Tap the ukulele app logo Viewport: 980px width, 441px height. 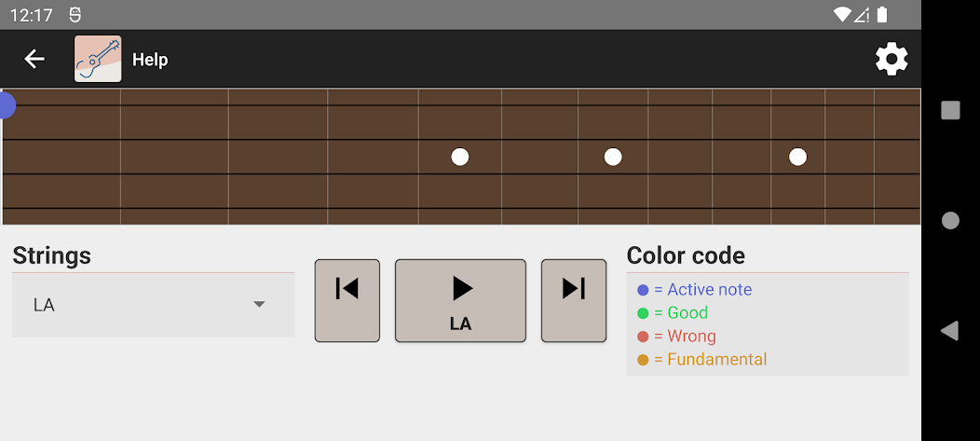98,59
